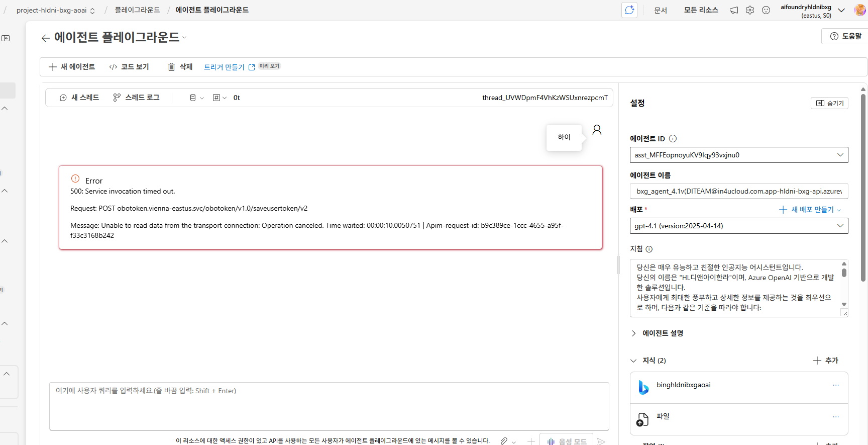
Task: Click the 플레이그라운드 breadcrumb
Action: 137,10
